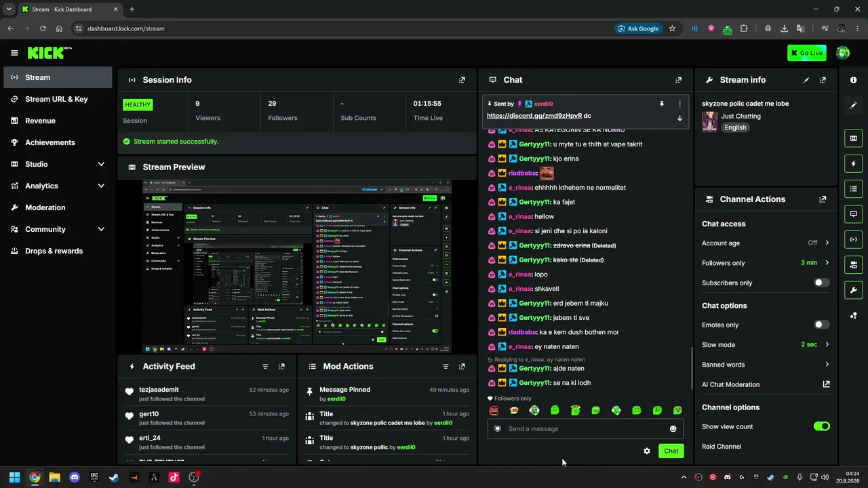Image resolution: width=868 pixels, height=488 pixels.
Task: Open Stream URL & Key page
Action: pyautogui.click(x=58, y=99)
